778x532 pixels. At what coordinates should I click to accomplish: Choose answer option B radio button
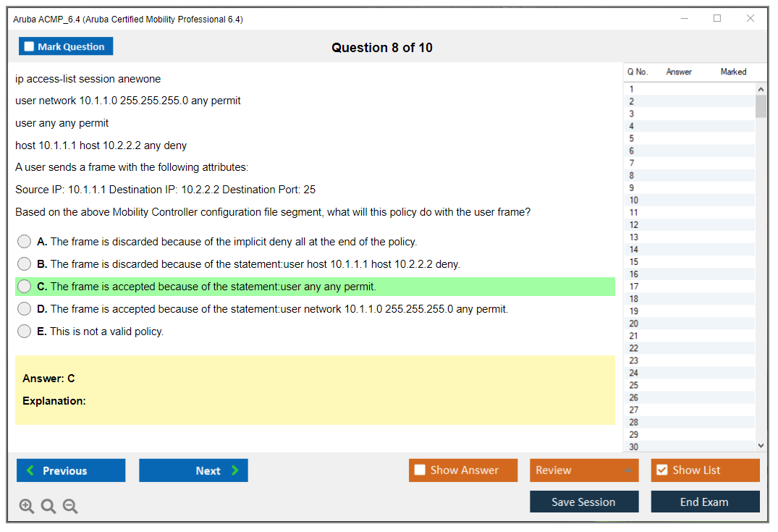tap(25, 264)
